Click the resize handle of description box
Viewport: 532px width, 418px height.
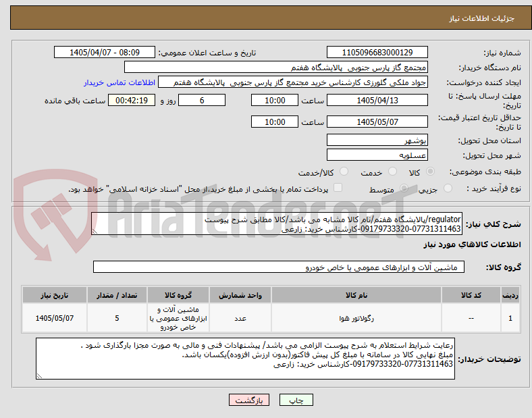[95, 232]
